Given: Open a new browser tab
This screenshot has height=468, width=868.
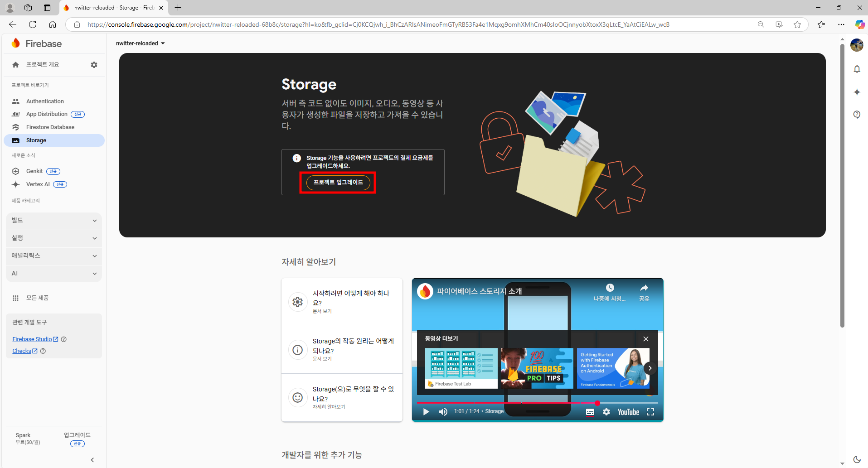Looking at the screenshot, I should 178,8.
